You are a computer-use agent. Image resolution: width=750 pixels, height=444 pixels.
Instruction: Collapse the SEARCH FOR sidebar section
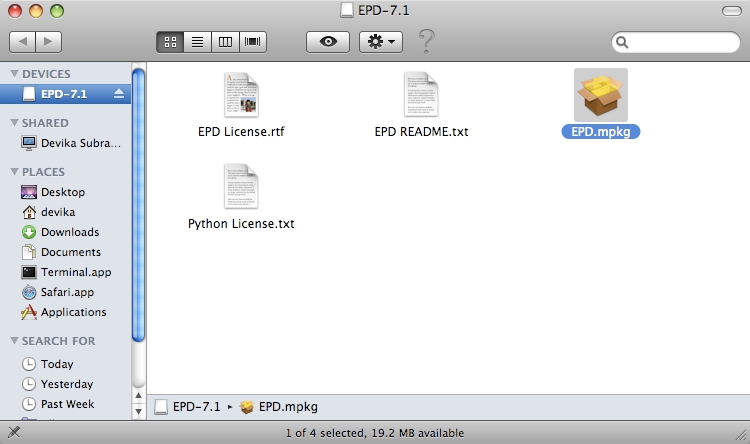14,341
